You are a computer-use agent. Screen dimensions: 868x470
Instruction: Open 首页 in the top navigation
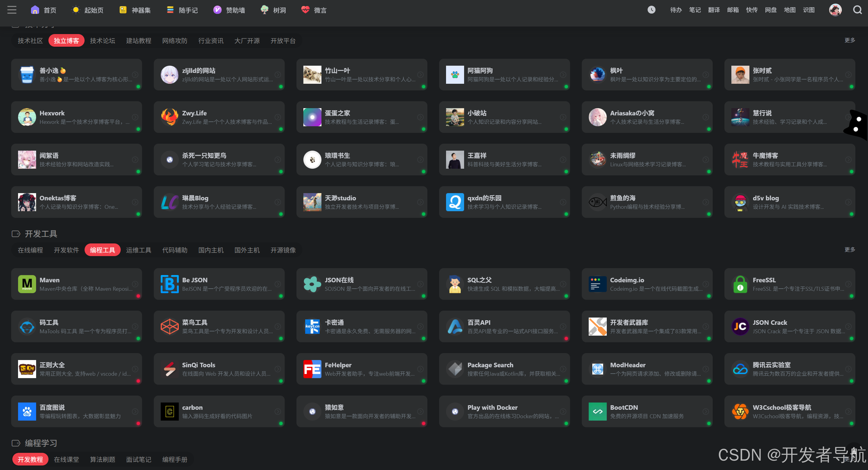point(43,10)
